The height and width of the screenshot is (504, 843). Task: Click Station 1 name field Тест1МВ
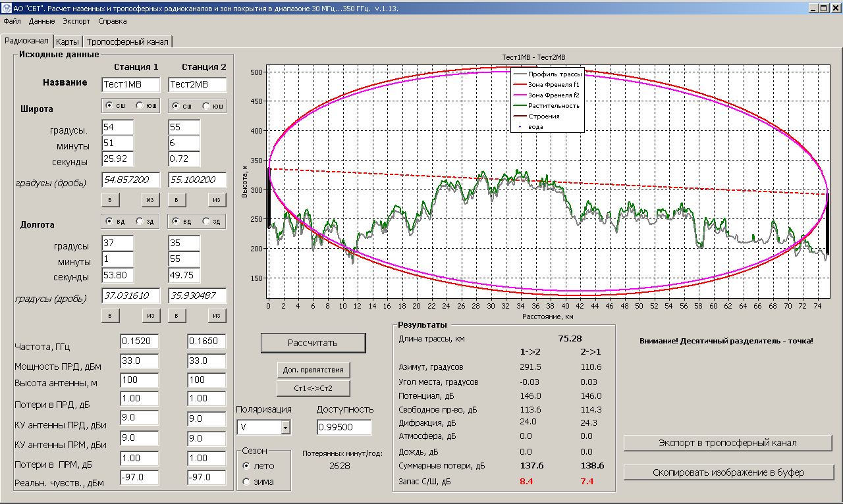(x=131, y=85)
